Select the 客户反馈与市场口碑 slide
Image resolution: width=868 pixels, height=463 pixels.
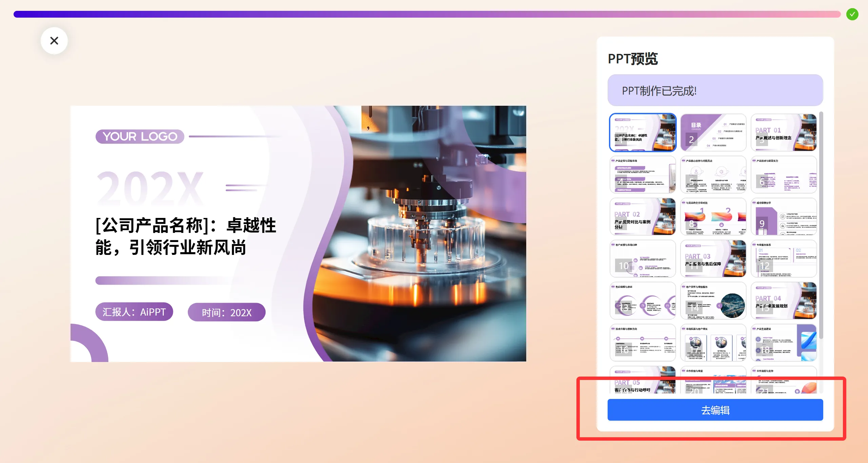(643, 258)
